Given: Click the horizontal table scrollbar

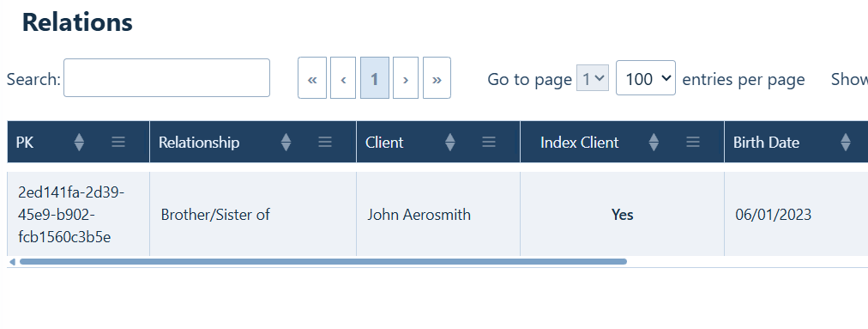Looking at the screenshot, I should 323,261.
